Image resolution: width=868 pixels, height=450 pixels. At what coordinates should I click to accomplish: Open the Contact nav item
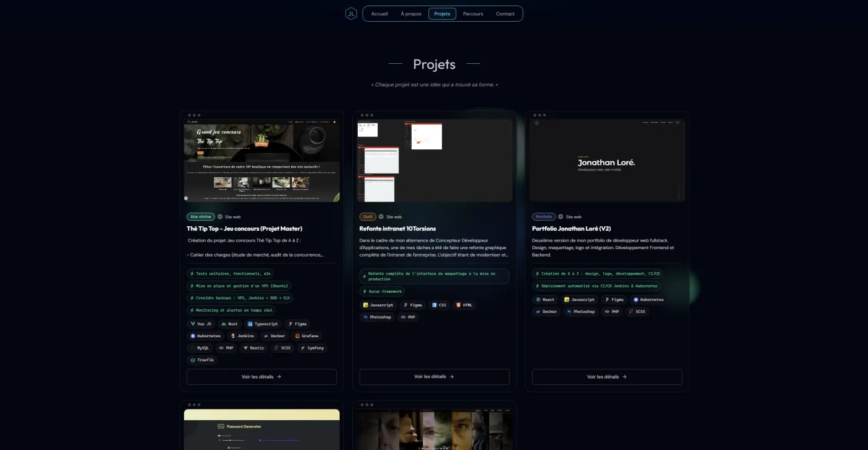[x=505, y=14]
